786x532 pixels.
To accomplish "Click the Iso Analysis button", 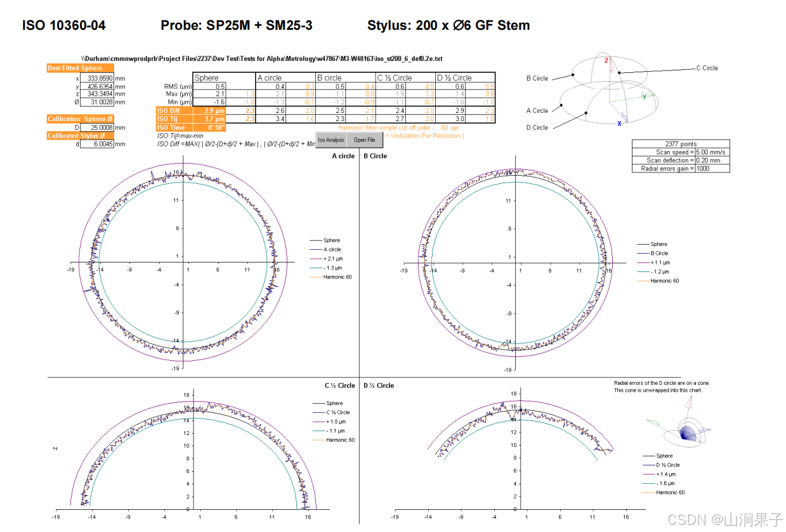I will (x=331, y=139).
